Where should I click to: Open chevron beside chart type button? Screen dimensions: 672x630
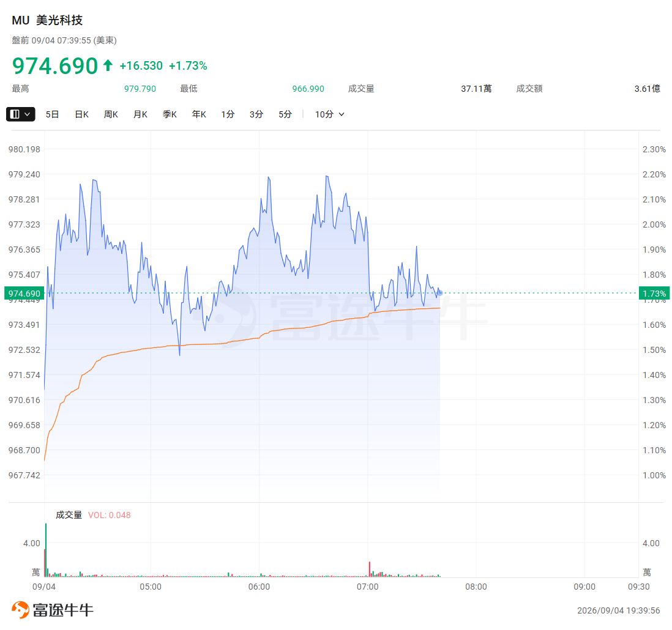(x=28, y=114)
